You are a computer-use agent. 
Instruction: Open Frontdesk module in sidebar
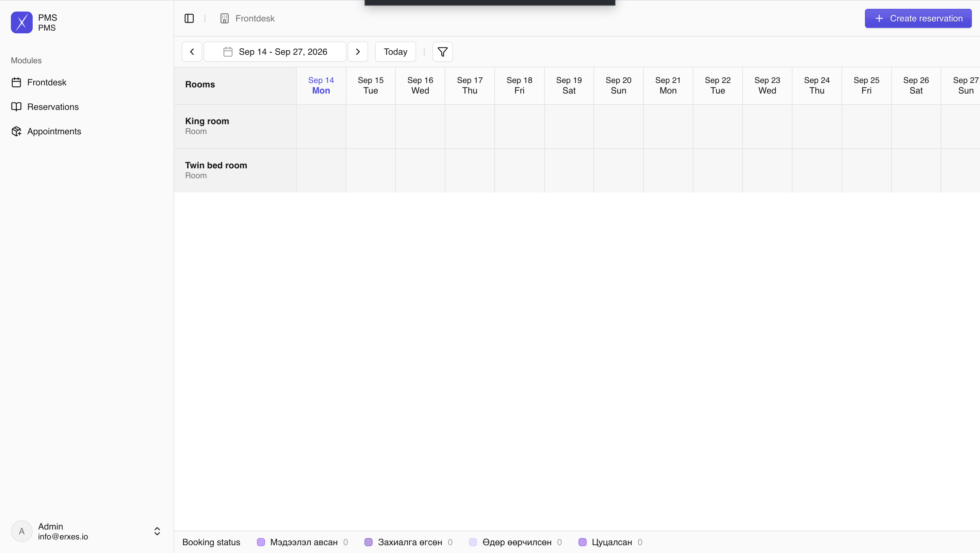(87, 82)
